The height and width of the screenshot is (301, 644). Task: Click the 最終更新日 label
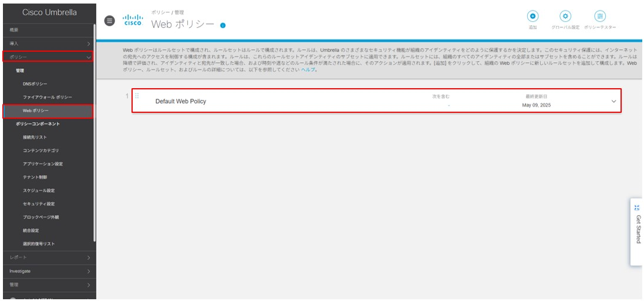[x=537, y=96]
